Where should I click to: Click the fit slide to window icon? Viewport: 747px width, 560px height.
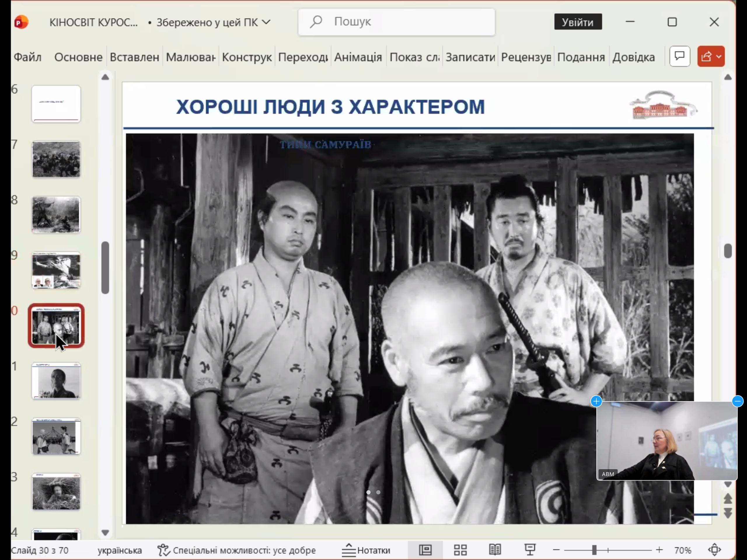(x=715, y=550)
